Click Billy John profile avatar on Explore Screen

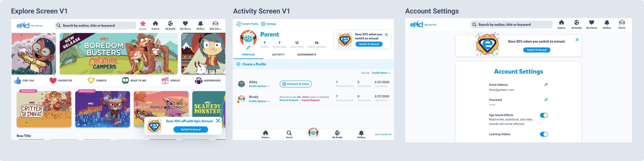[216, 23]
